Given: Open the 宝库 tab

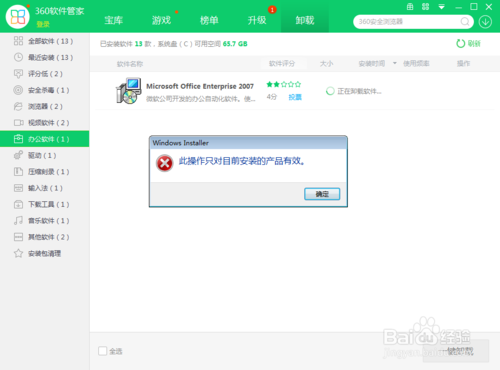Looking at the screenshot, I should pos(114,20).
